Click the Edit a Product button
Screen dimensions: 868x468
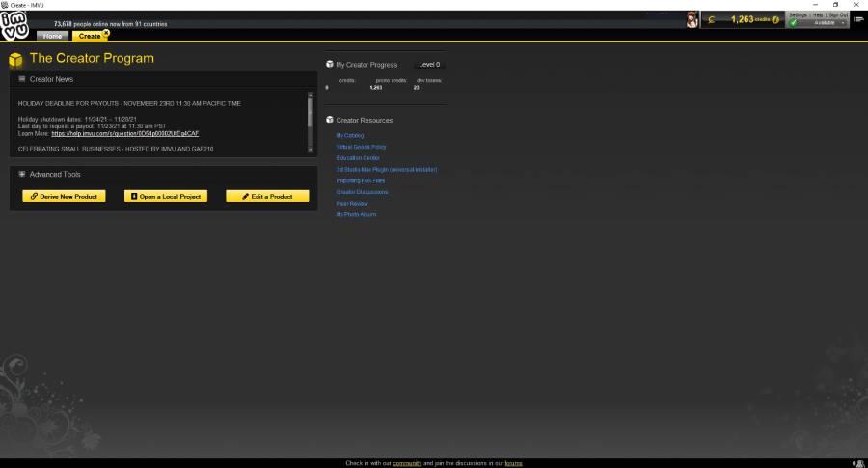coord(267,196)
